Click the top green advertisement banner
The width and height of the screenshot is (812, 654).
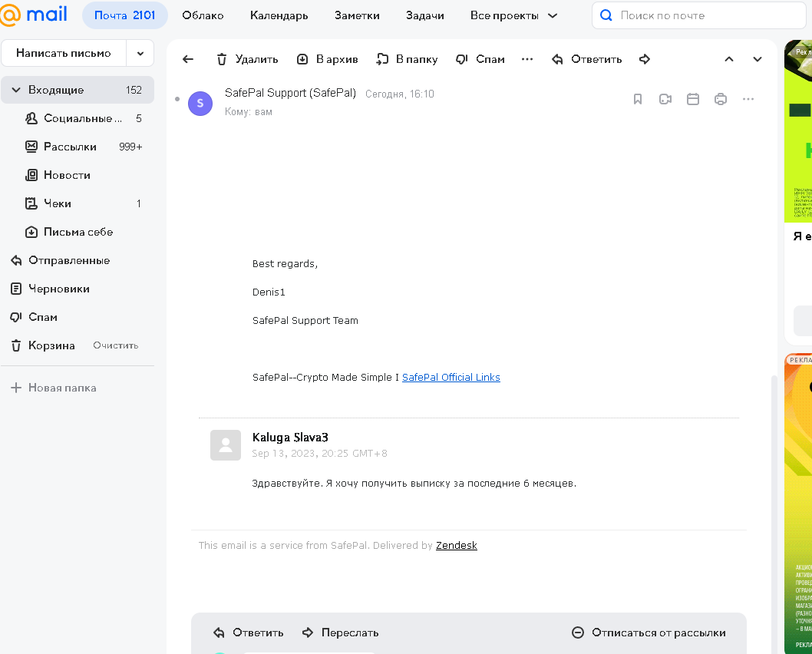798,132
